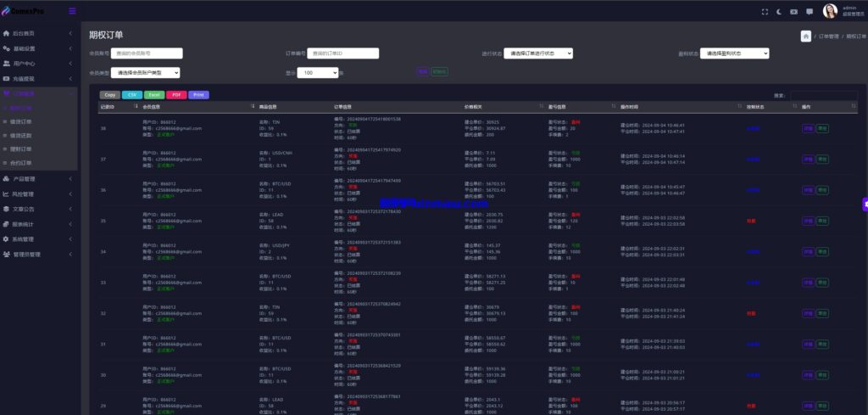Expand the 充值提现 chevron arrow

(x=70, y=79)
